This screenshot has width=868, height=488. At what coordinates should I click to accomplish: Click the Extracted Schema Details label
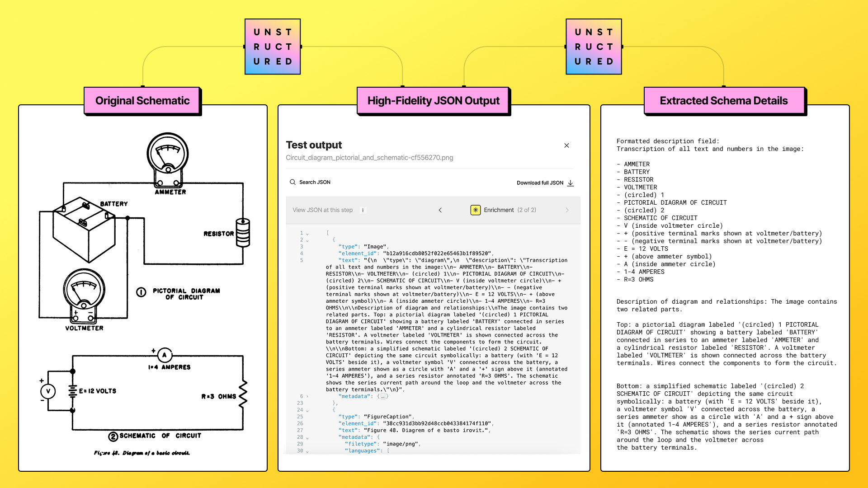723,101
